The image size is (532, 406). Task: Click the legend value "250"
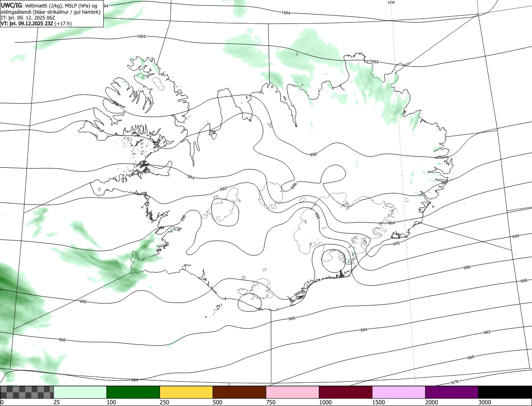tap(165, 402)
